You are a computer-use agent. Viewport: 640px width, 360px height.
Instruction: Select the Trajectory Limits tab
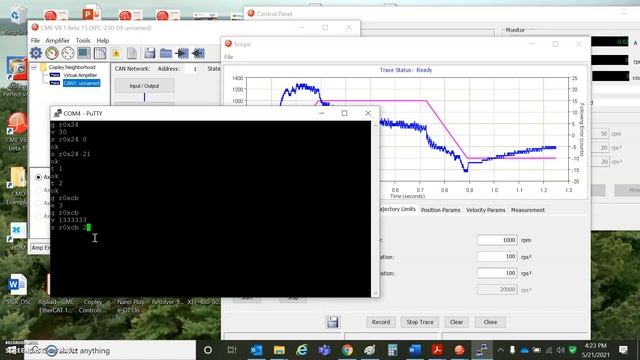coord(398,209)
